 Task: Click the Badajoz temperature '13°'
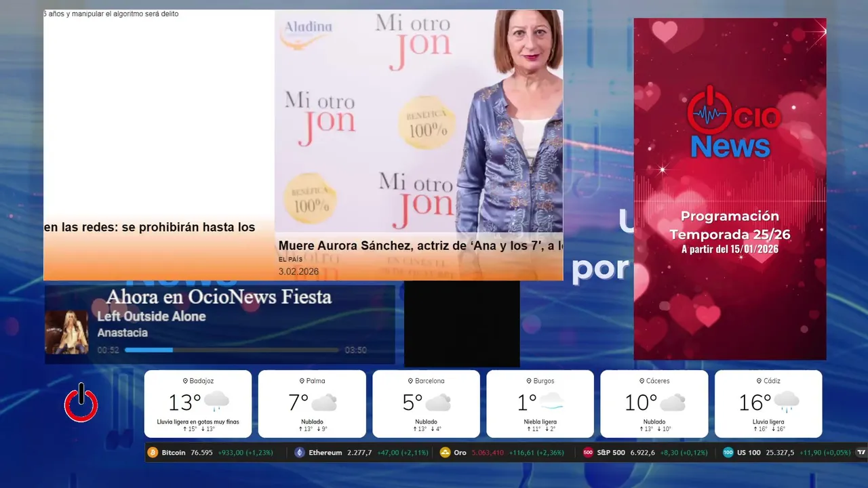(x=184, y=403)
